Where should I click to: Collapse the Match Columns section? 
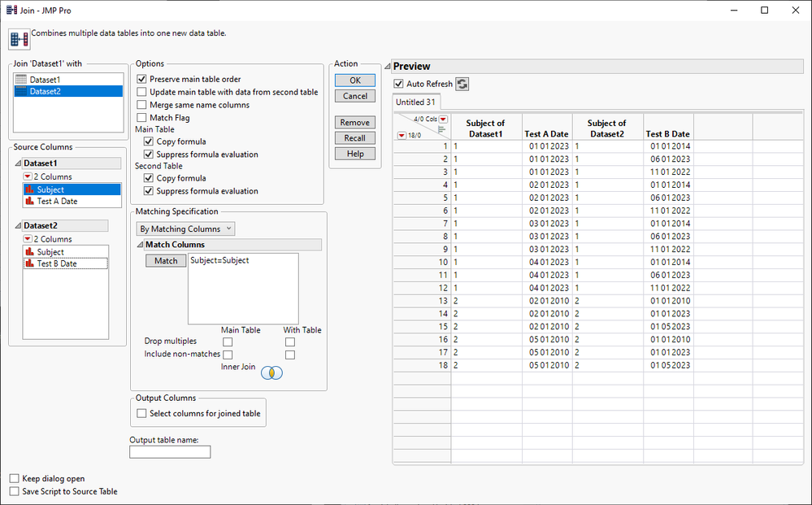point(140,245)
